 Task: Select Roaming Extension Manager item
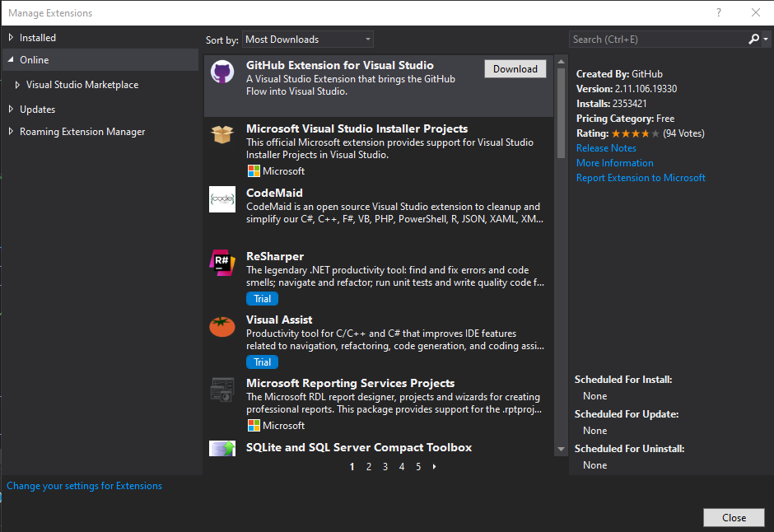pyautogui.click(x=82, y=131)
